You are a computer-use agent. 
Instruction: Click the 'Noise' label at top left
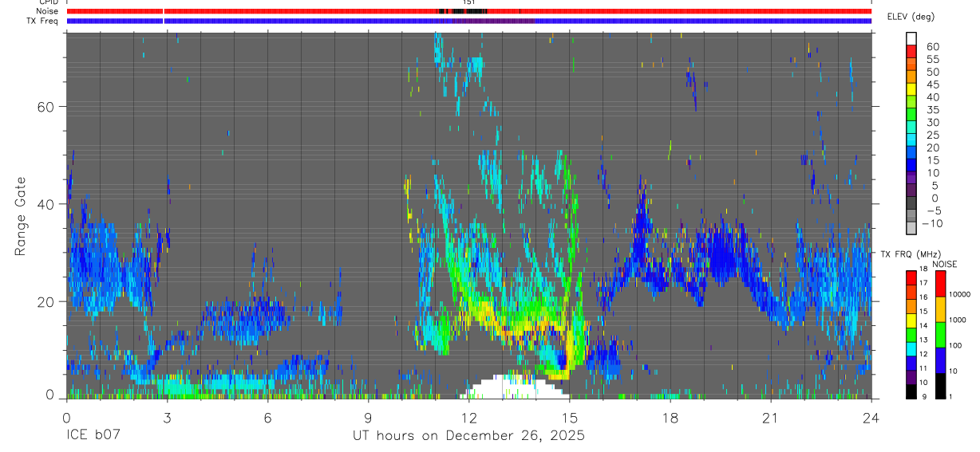[x=47, y=11]
